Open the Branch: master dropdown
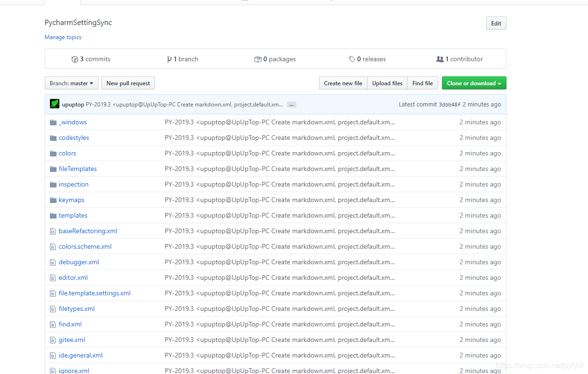This screenshot has height=374, width=588. (72, 83)
